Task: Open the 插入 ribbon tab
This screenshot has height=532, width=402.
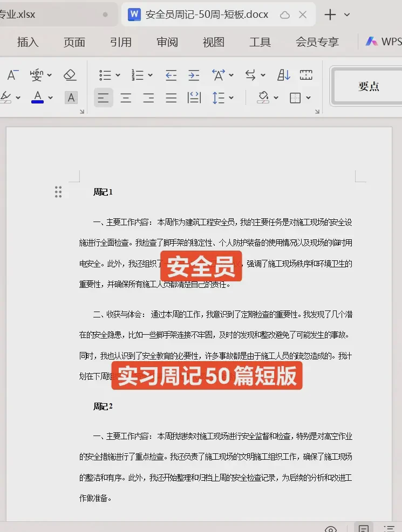Action: click(x=28, y=42)
